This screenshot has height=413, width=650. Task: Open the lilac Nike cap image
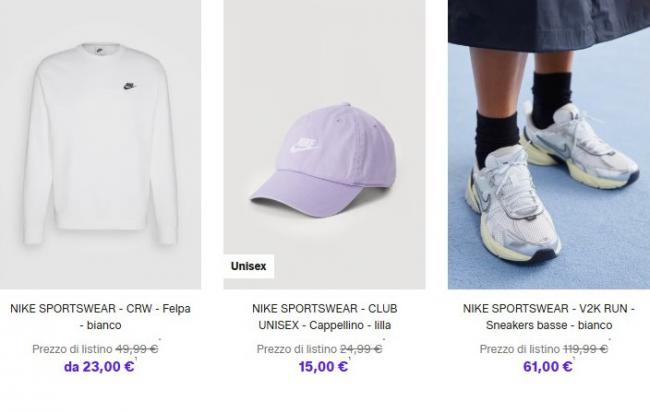point(325,144)
